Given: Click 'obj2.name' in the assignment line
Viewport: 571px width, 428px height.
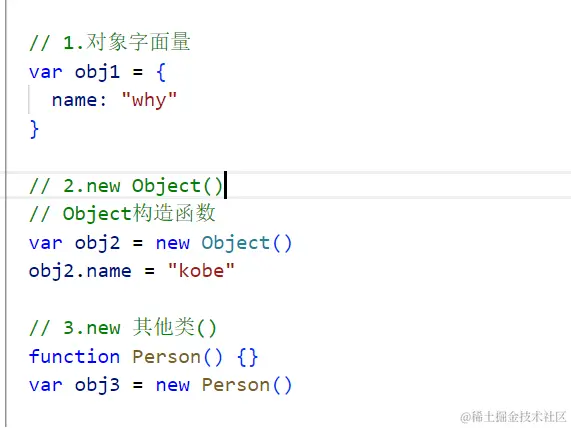Looking at the screenshot, I should pyautogui.click(x=80, y=271).
